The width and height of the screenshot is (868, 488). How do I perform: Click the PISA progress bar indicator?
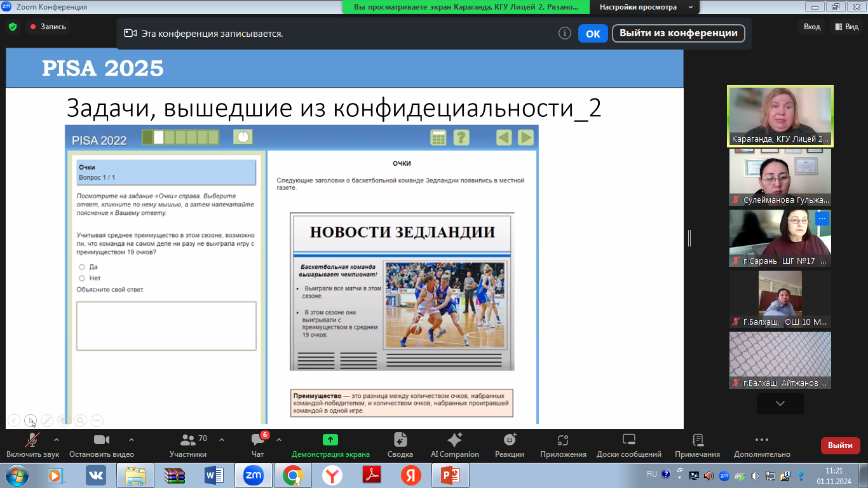tap(180, 137)
